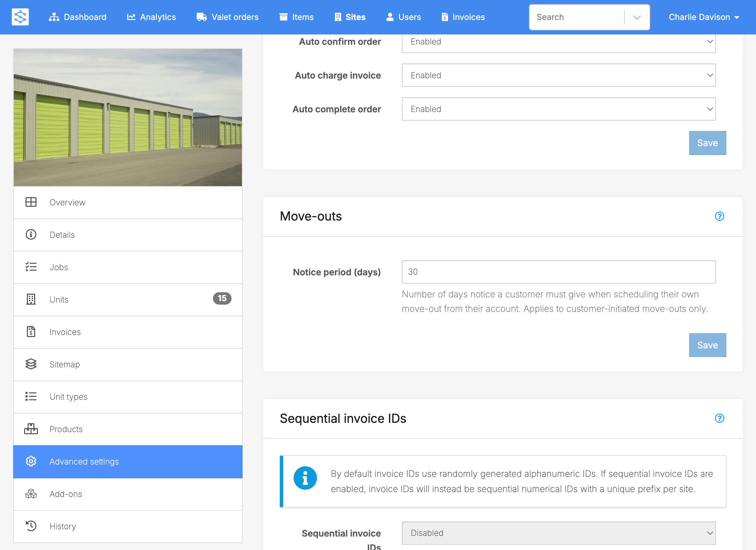Click the Sites building icon

338,17
